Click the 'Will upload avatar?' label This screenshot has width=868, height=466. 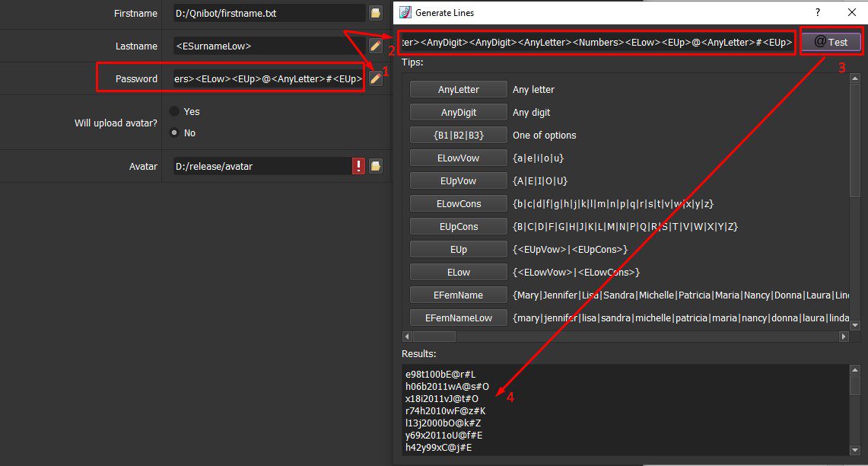[116, 123]
